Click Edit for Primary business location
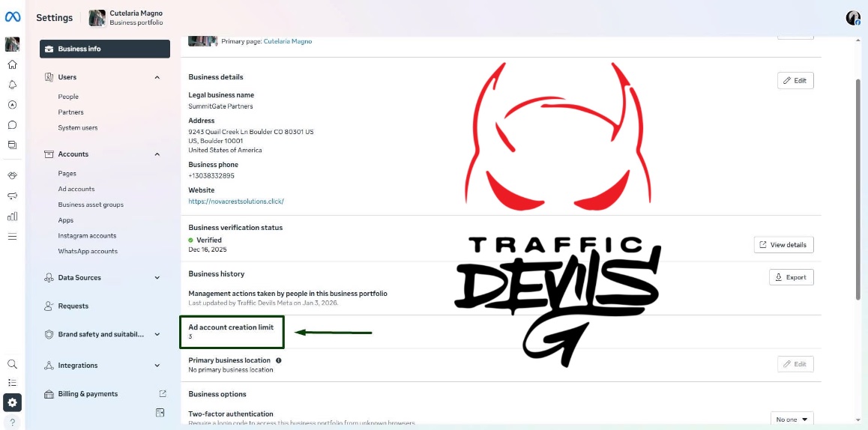This screenshot has height=430, width=868. (x=795, y=364)
